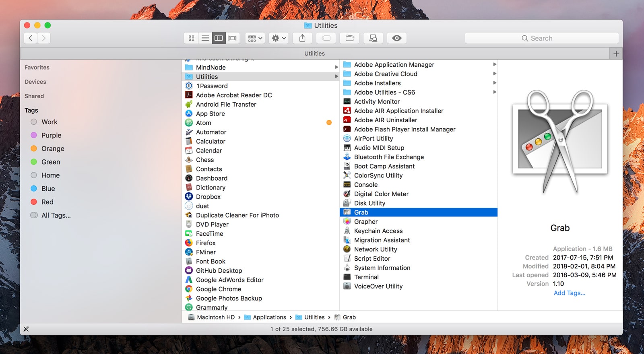The image size is (644, 354).
Task: Select Adobe Acrobat Reader DC icon
Action: (189, 95)
